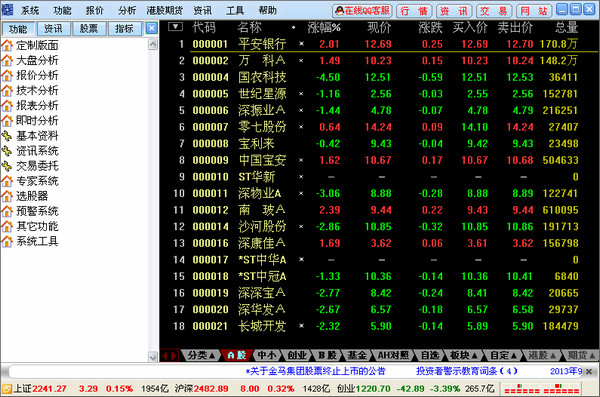Viewport: 600px width, 397px height.
Task: Select the 长城开发 stock row
Action: click(x=378, y=326)
